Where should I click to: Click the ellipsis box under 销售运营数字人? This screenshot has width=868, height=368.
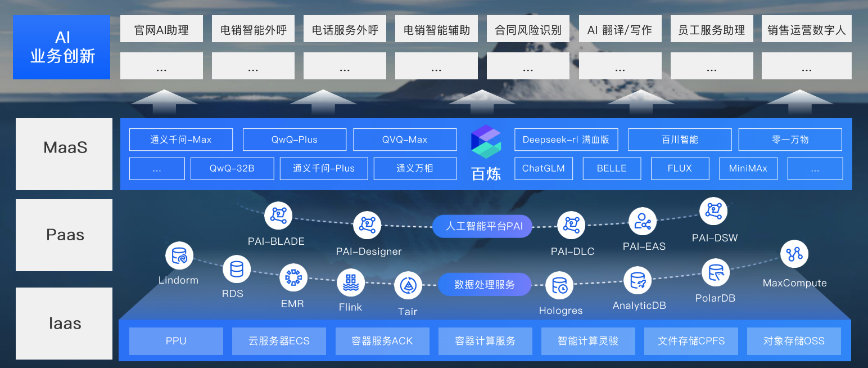pyautogui.click(x=807, y=66)
